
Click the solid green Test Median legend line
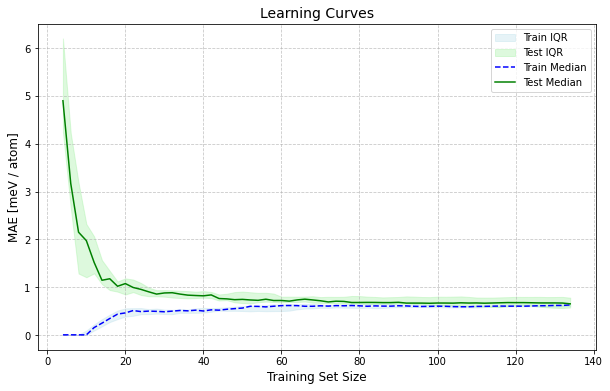505,82
